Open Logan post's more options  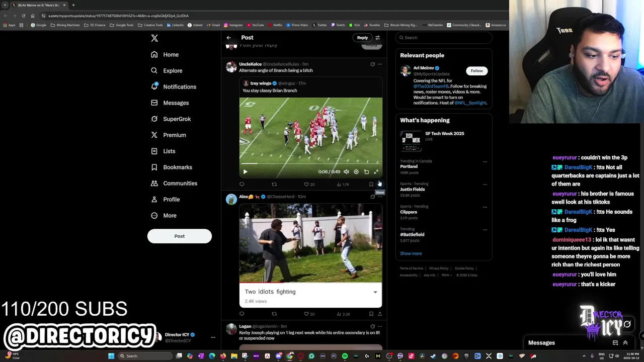pos(380,326)
